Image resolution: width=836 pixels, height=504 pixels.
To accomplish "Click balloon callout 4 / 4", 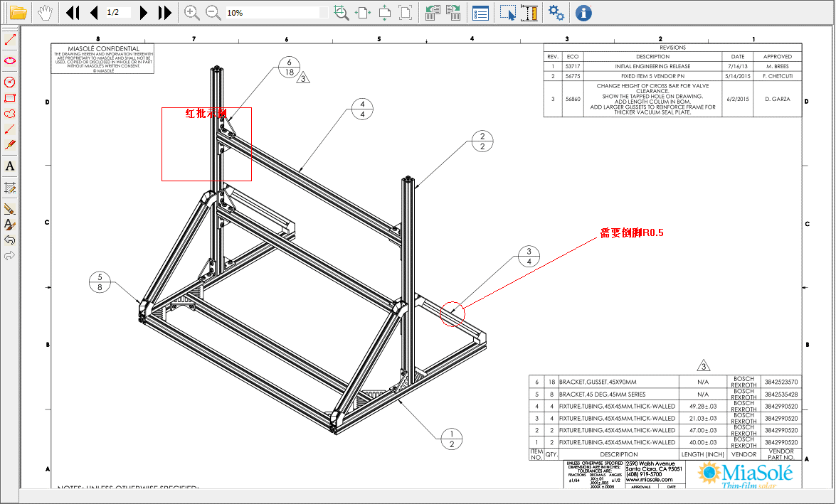I will coord(363,109).
